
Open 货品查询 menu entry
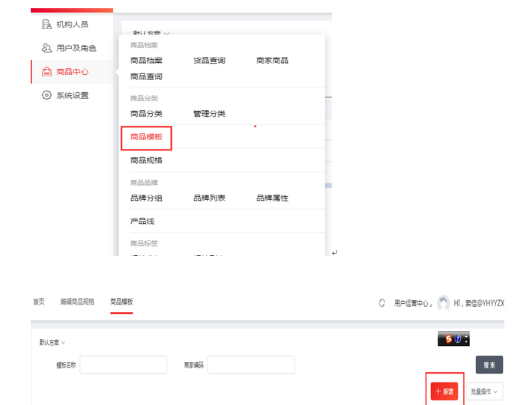(209, 61)
